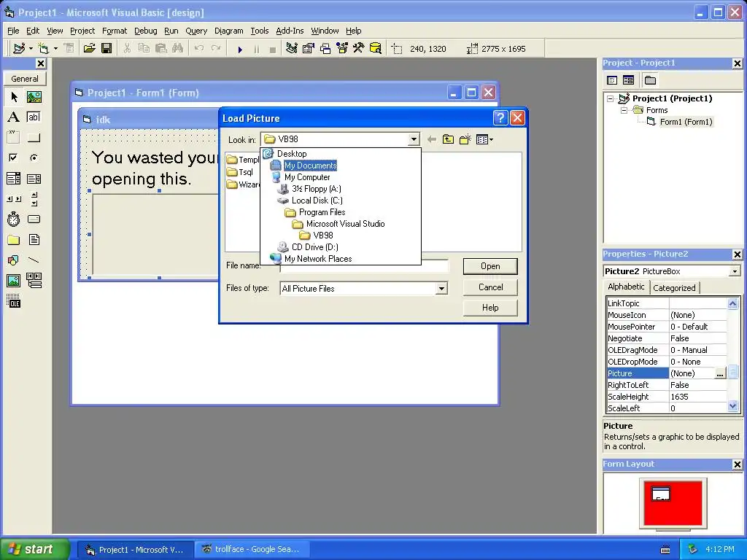Screen dimensions: 747x560
Task: Select the Label tool in toolbox
Action: (x=14, y=117)
